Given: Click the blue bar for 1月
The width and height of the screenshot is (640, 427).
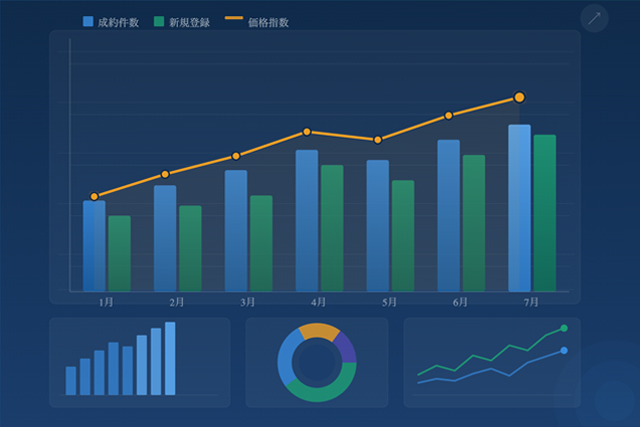Looking at the screenshot, I should (94, 246).
